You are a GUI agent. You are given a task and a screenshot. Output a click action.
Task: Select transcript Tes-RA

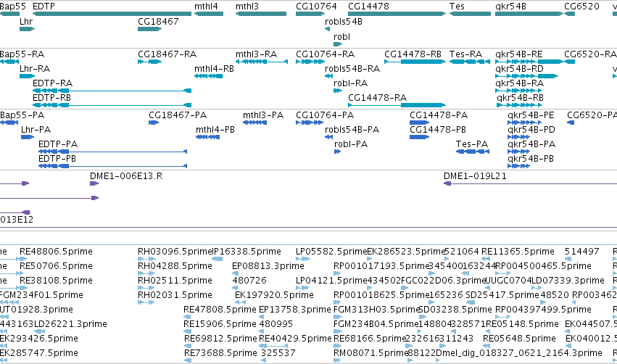tap(470, 62)
